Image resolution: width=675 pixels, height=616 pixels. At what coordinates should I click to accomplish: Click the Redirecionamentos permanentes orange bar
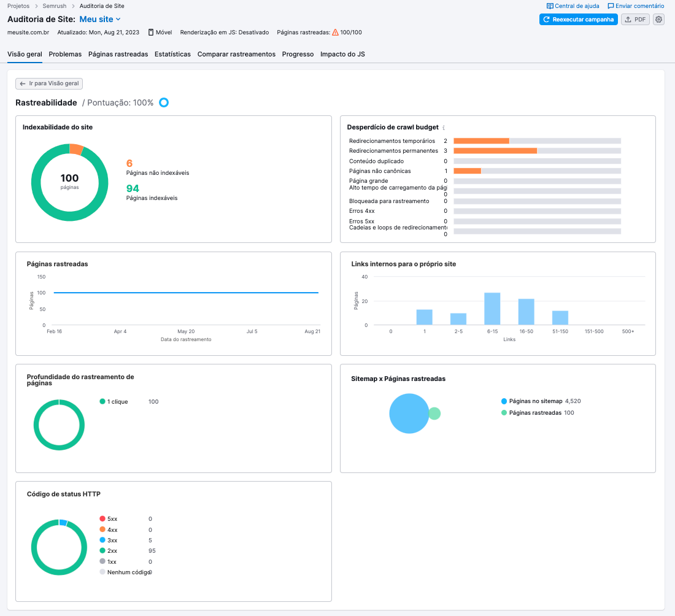pos(495,151)
